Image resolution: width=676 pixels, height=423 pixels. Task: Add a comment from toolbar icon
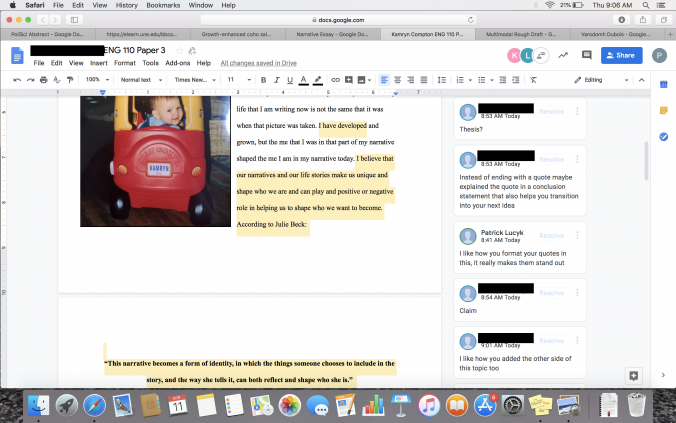(349, 80)
